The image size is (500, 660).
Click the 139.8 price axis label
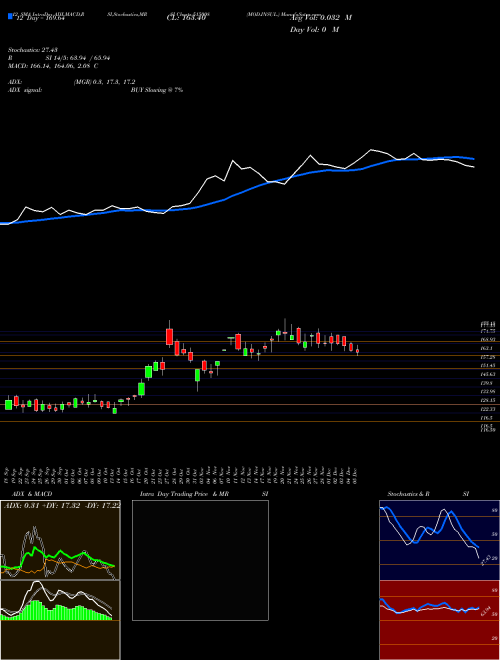point(487,383)
